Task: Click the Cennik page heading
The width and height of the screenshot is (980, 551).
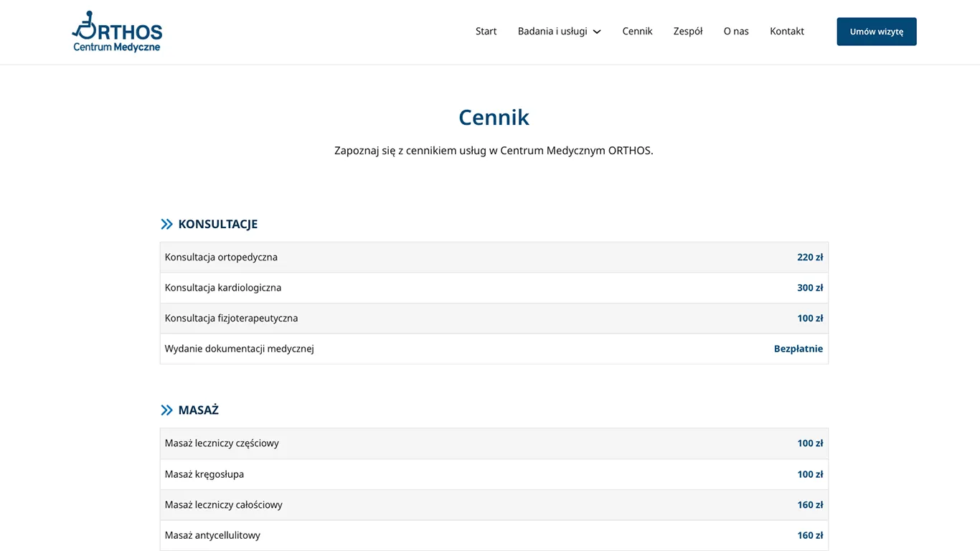Action: point(494,116)
